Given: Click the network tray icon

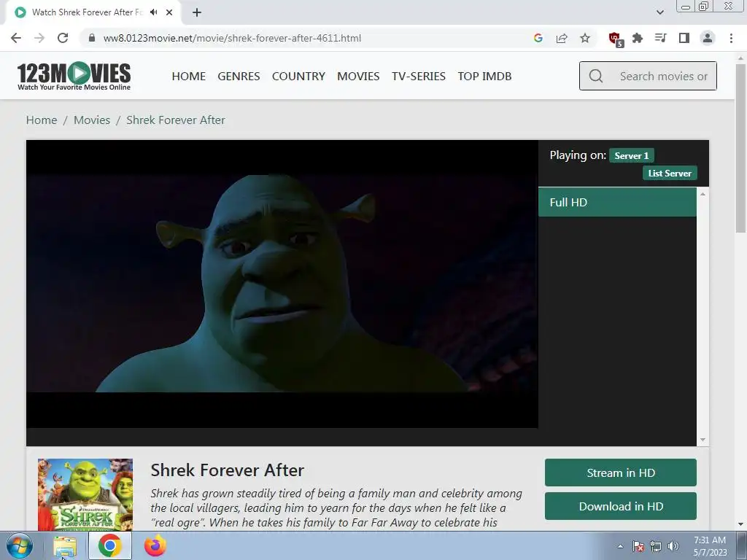Looking at the screenshot, I should (656, 546).
